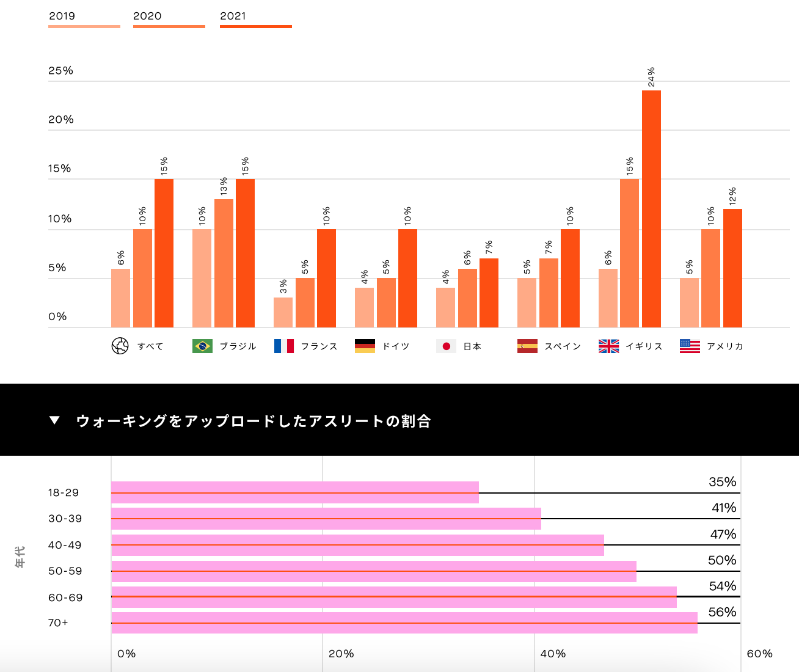Click the France flag icon
799x672 pixels.
pos(283,346)
